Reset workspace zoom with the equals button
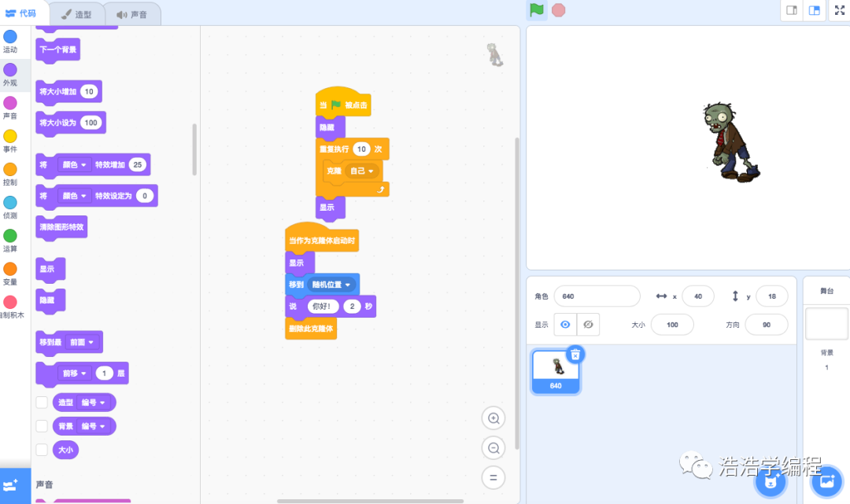The image size is (850, 504). tap(493, 478)
